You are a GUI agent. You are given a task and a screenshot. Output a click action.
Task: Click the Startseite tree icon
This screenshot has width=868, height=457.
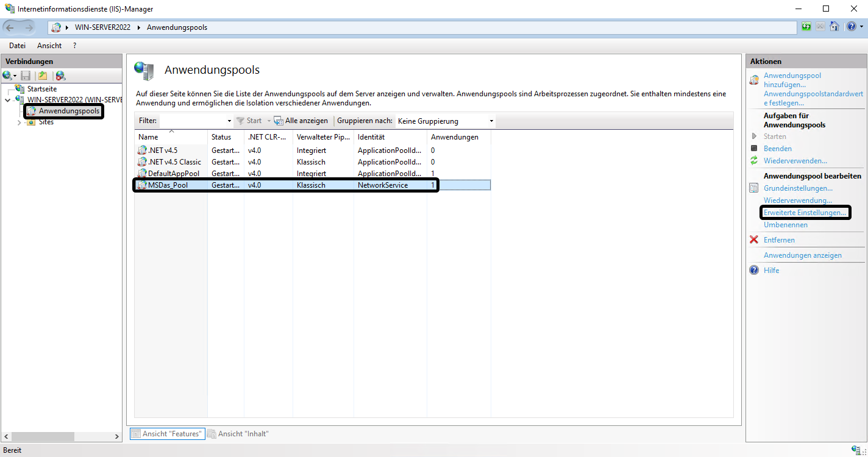(x=20, y=89)
